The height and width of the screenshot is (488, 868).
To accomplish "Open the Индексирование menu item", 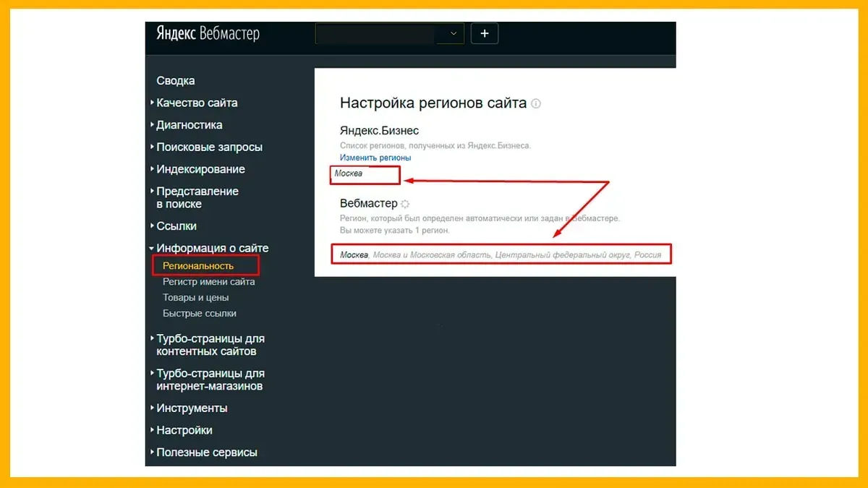I will (201, 169).
